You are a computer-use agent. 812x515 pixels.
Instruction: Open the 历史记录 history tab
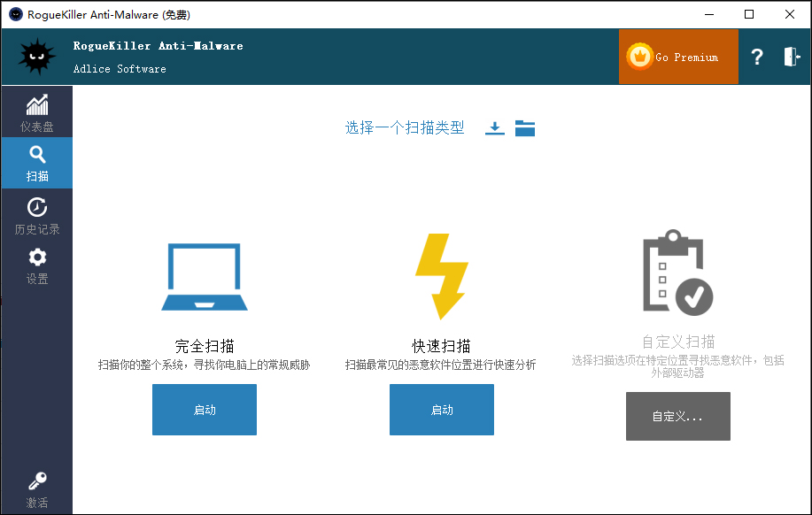coord(37,215)
